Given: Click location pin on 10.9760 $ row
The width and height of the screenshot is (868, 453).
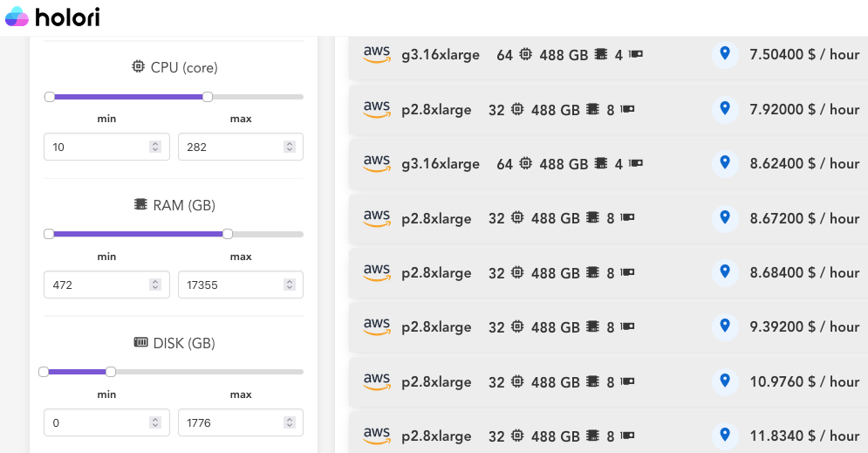Looking at the screenshot, I should coord(724,381).
